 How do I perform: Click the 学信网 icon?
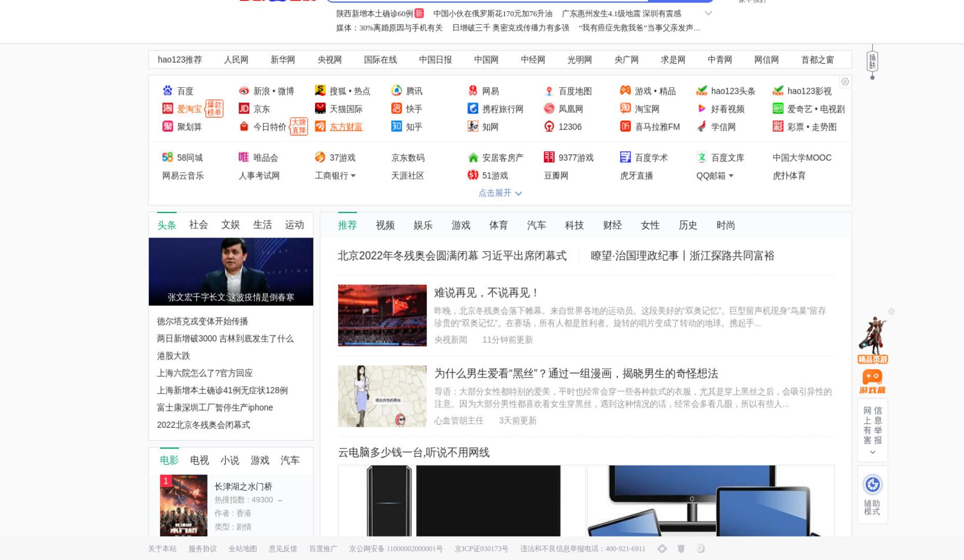point(701,126)
